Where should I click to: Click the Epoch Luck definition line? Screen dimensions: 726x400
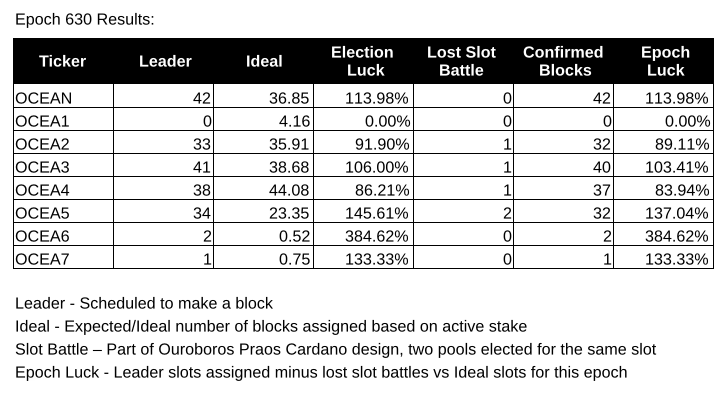pyautogui.click(x=321, y=372)
